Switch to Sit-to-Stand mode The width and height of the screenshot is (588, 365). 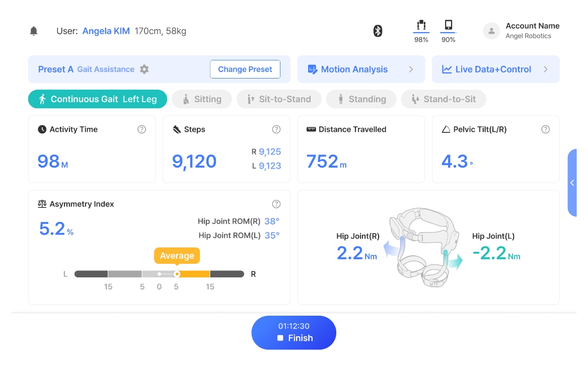tap(279, 99)
